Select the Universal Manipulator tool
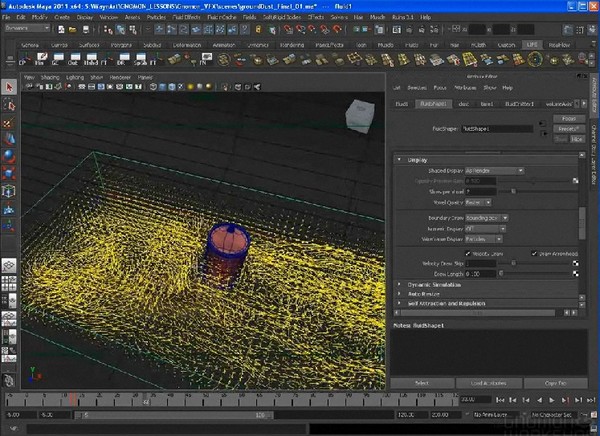This screenshot has width=600, height=436. tap(9, 191)
